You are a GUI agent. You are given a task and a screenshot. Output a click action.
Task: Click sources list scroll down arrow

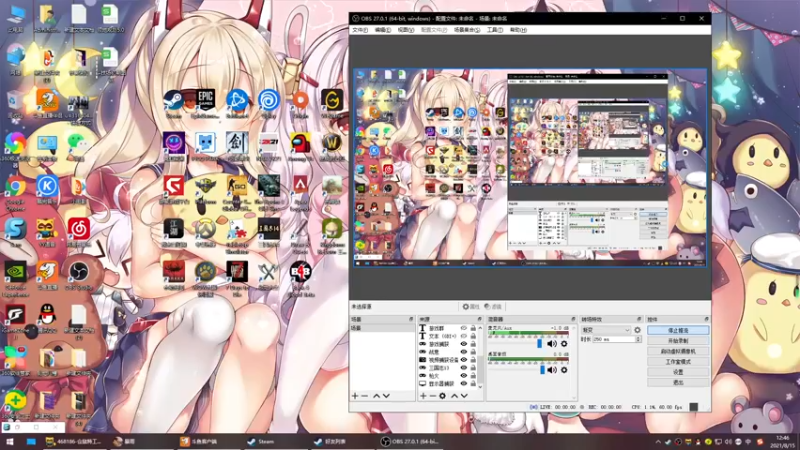click(x=480, y=387)
